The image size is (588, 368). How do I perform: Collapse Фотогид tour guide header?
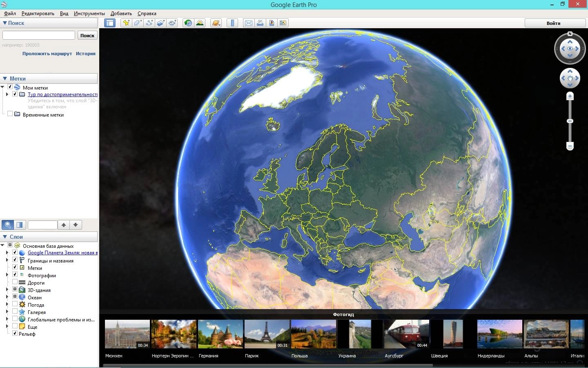coord(343,314)
